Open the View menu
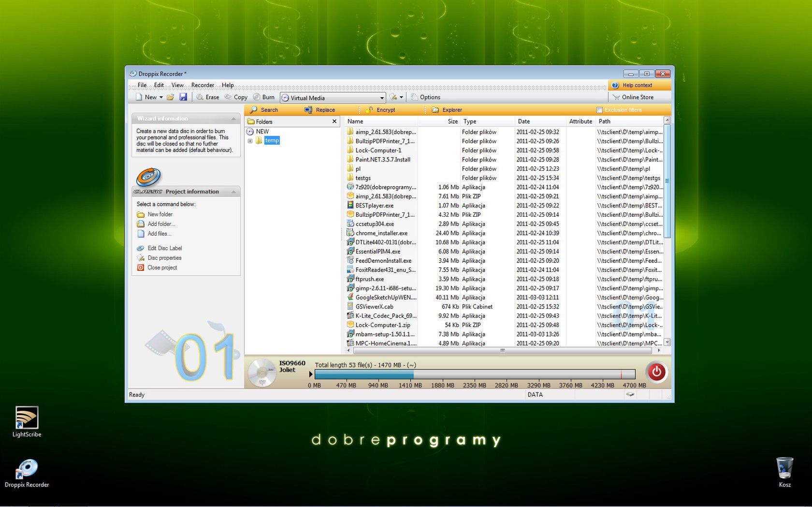This screenshot has width=812, height=507. click(x=177, y=85)
